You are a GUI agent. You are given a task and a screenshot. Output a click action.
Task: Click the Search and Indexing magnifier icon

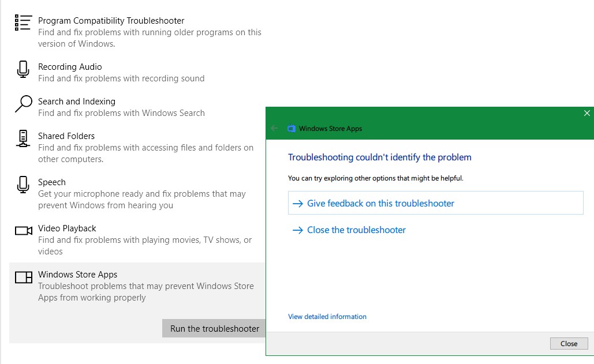click(24, 104)
